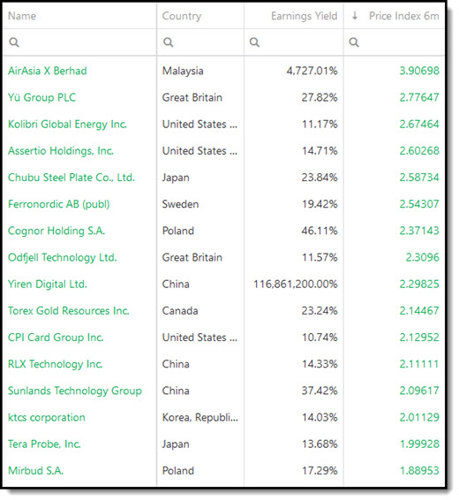This screenshot has width=459, height=500.
Task: Open the Tera Probe, Inc. link
Action: [44, 444]
